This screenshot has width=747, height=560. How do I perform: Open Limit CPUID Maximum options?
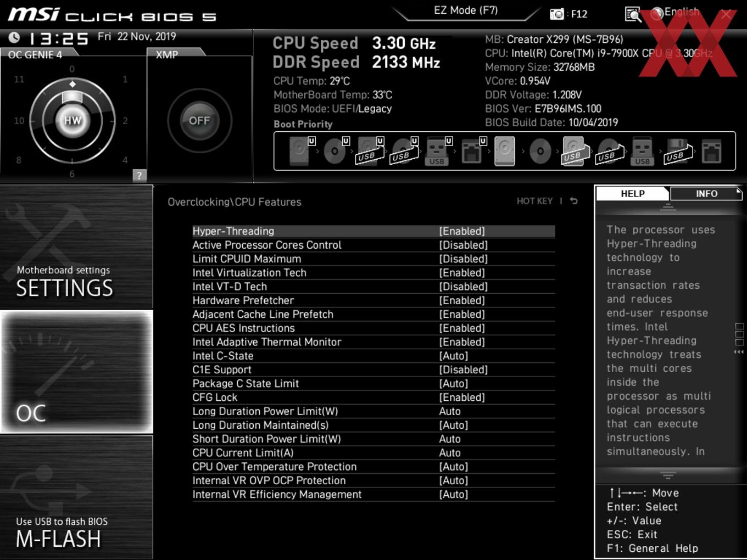374,259
